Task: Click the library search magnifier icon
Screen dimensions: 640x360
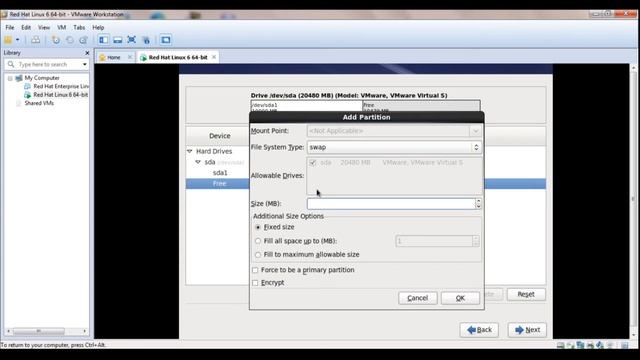Action: tap(11, 64)
